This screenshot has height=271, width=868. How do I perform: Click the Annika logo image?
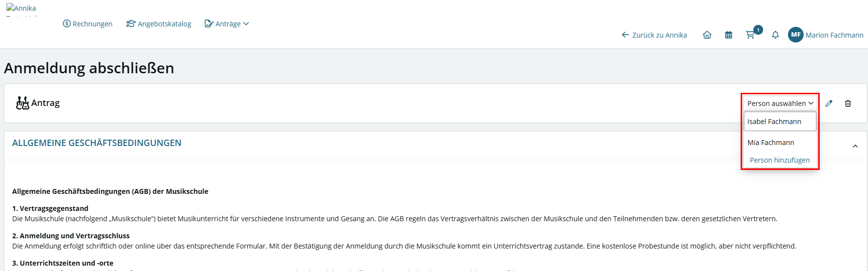[x=21, y=8]
